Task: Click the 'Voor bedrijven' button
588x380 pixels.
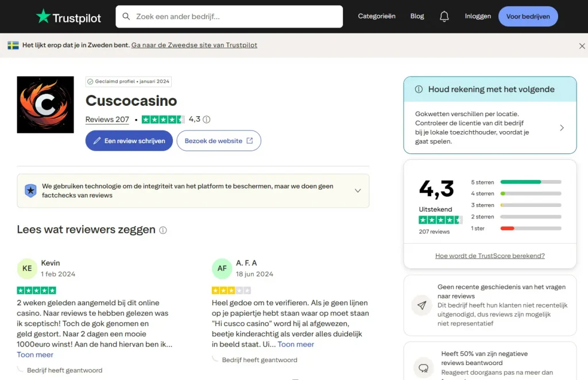Action: pos(528,17)
